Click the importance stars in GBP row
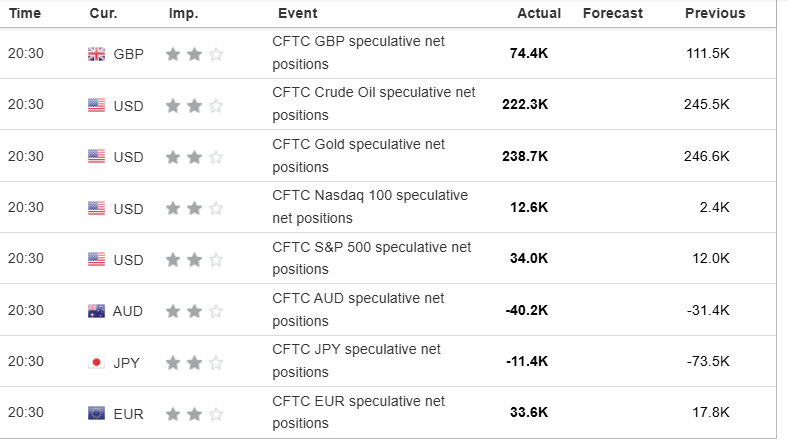The height and width of the screenshot is (444, 788). (x=194, y=54)
